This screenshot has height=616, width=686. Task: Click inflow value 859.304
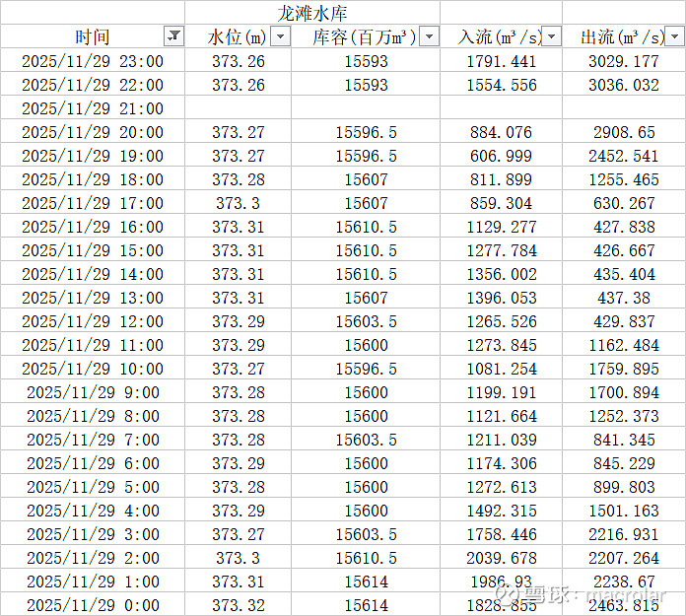[x=501, y=202]
